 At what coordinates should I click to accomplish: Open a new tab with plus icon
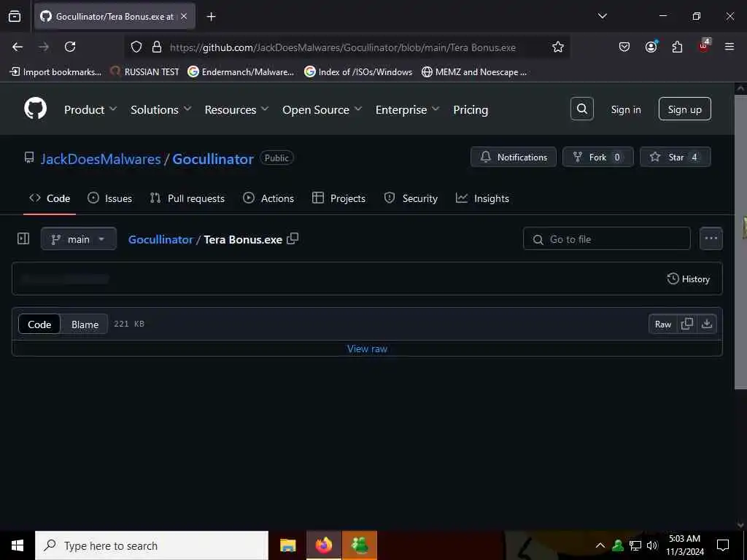[211, 17]
